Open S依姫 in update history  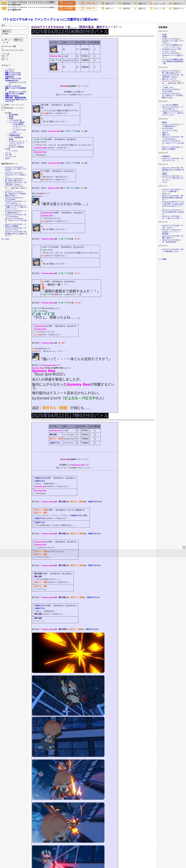(x=164, y=35)
